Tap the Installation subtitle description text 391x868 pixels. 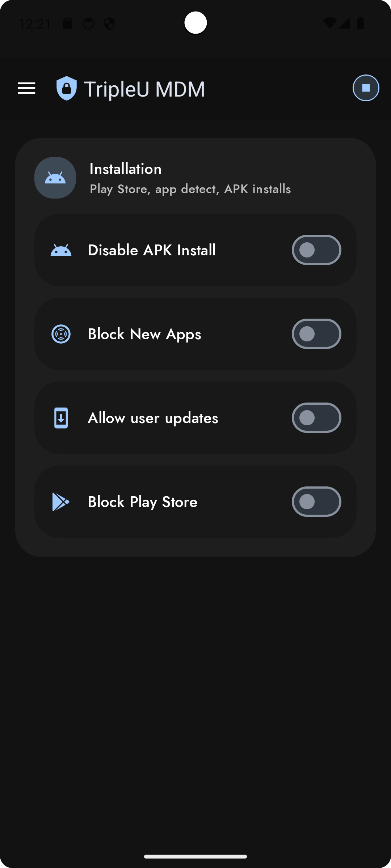190,189
